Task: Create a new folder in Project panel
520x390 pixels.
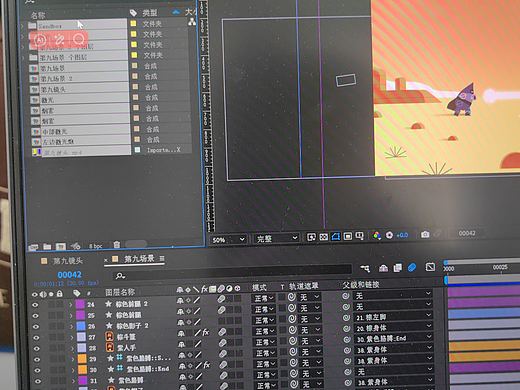Action: (x=47, y=247)
